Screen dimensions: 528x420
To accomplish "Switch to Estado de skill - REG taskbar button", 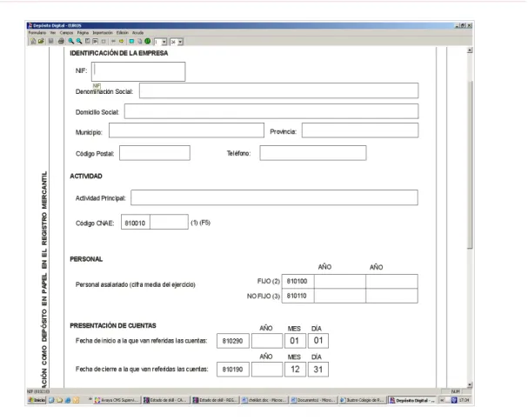I will 215,400.
